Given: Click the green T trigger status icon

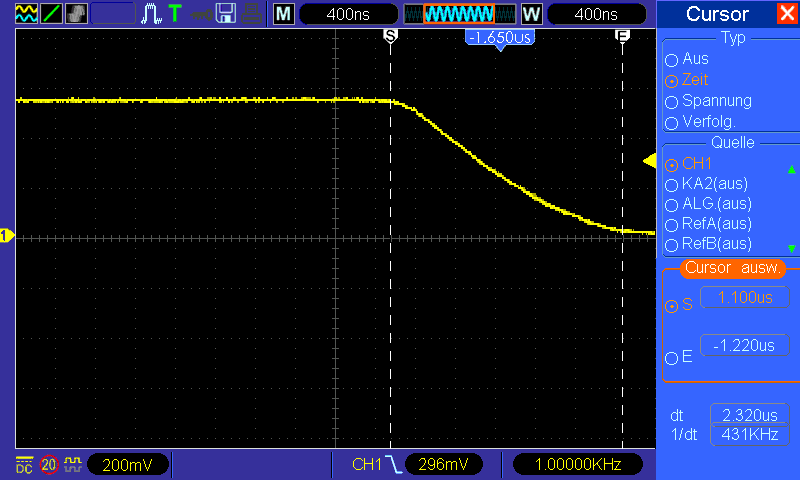Looking at the screenshot, I should (x=175, y=13).
